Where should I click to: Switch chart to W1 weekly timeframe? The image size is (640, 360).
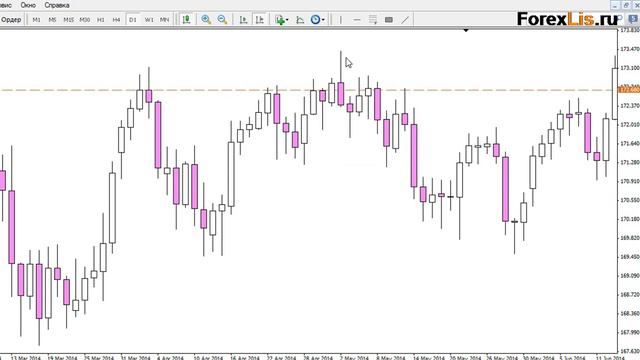(149, 20)
